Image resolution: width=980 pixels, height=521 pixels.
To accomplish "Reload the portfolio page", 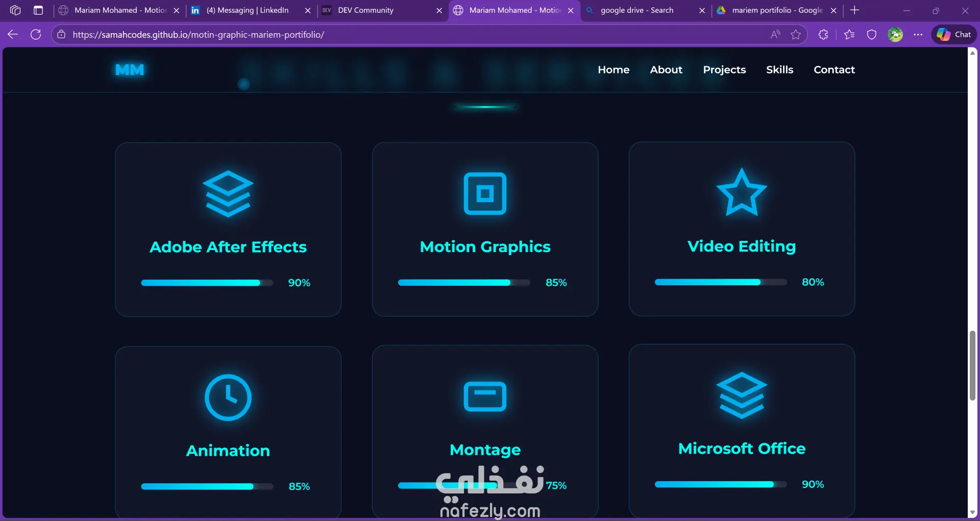I will pos(36,34).
